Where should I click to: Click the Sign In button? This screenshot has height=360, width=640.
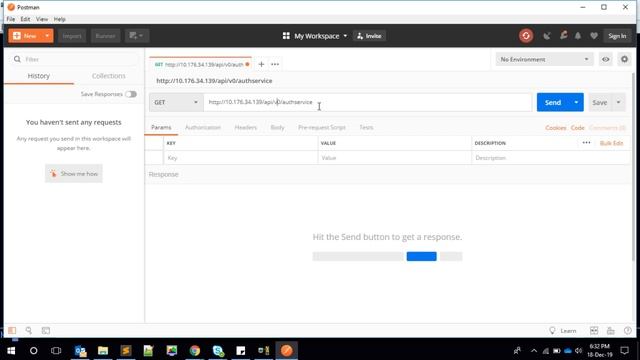pyautogui.click(x=617, y=36)
